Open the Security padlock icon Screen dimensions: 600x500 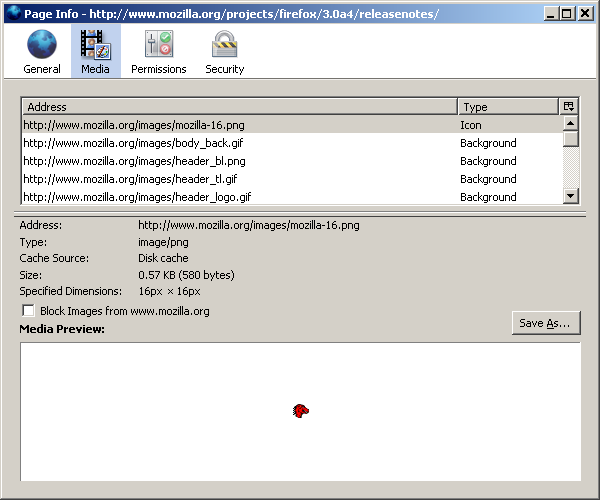tap(225, 44)
